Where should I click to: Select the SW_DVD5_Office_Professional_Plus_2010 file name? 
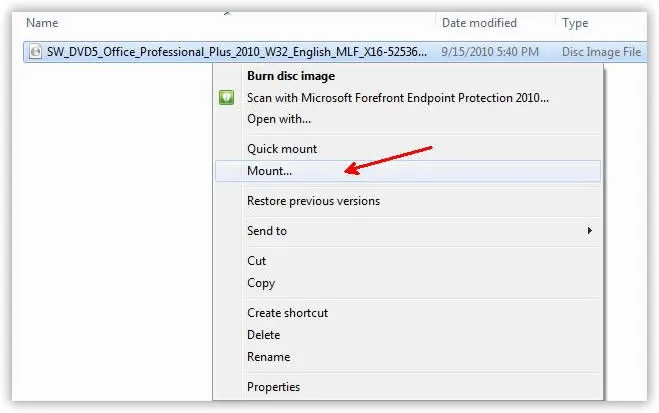235,52
